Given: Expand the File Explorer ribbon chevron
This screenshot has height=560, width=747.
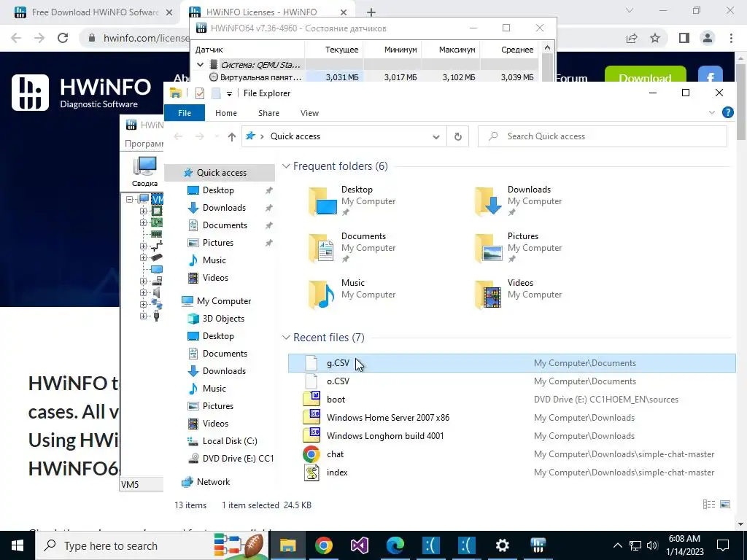Looking at the screenshot, I should click(712, 112).
